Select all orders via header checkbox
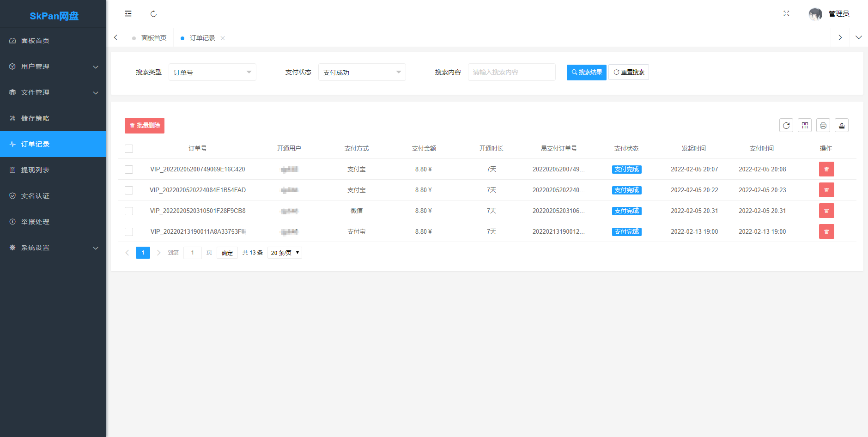 tap(128, 149)
